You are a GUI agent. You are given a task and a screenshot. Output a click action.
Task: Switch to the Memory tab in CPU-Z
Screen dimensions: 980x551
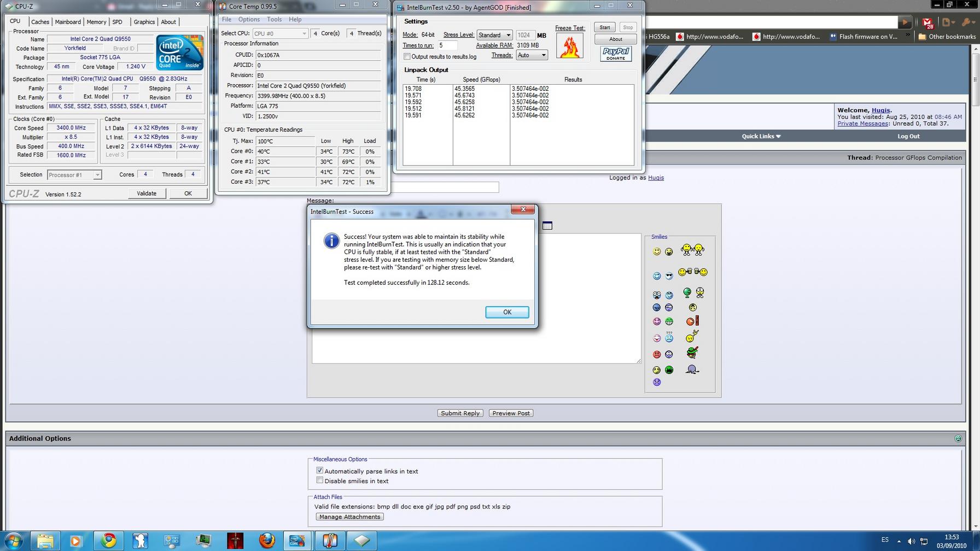point(96,22)
